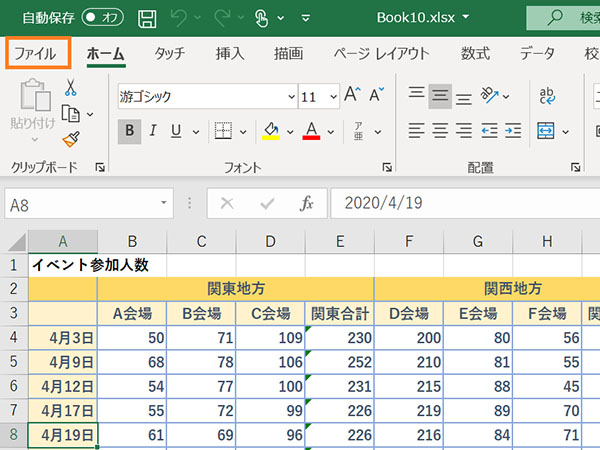Apply center horizontal alignment
This screenshot has width=600, height=450.
[x=440, y=131]
